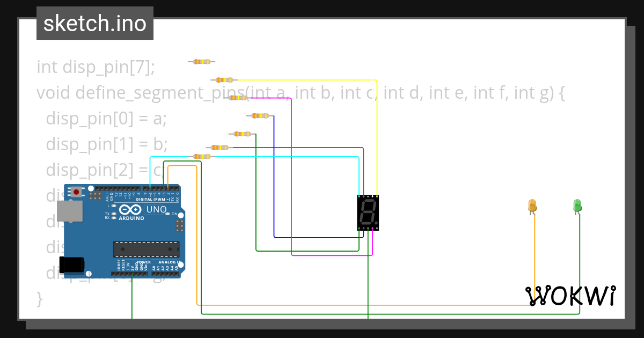644x338 pixels.
Task: Select the 7-segment display component
Action: [x=367, y=212]
